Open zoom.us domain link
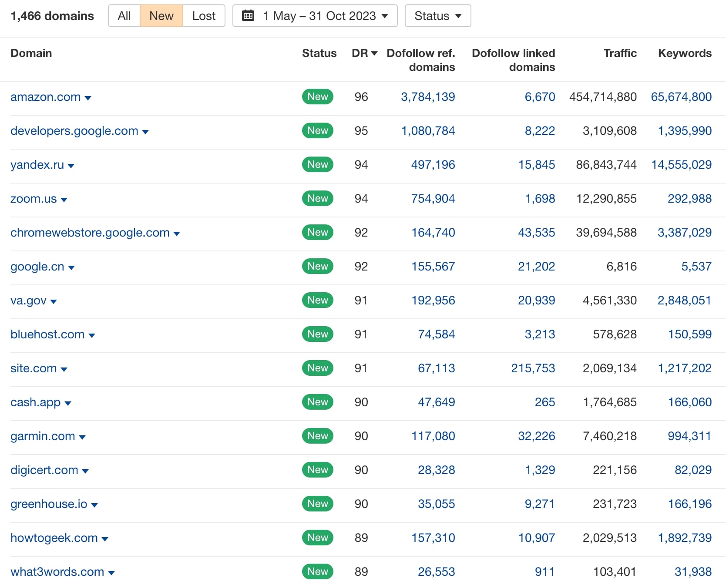The image size is (726, 588). 34,198
